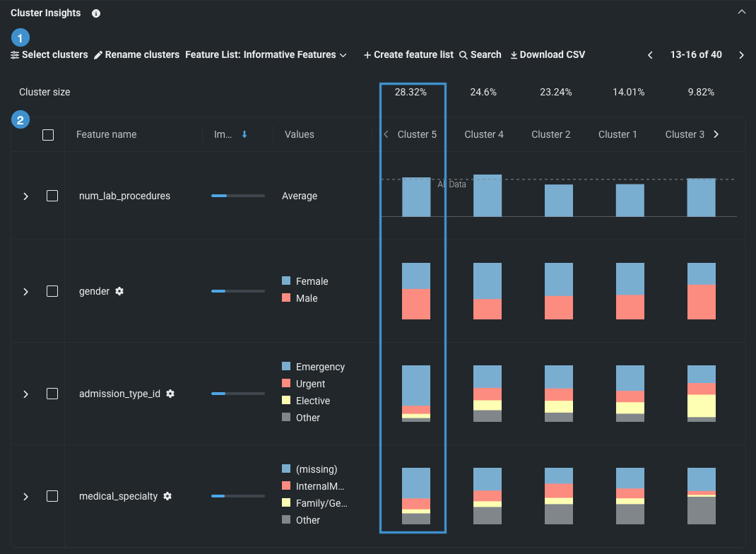
Task: Open the gear settings next to admission_type_id
Action: tap(170, 394)
